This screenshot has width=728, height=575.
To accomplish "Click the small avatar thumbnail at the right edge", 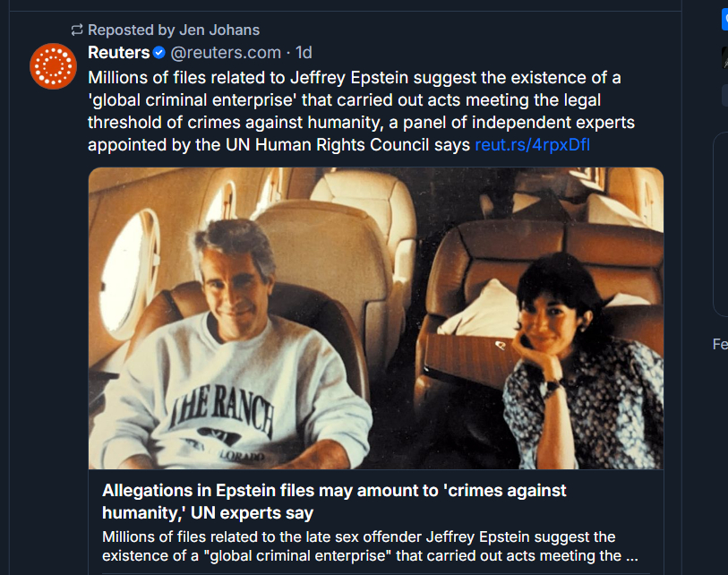I will point(724,57).
